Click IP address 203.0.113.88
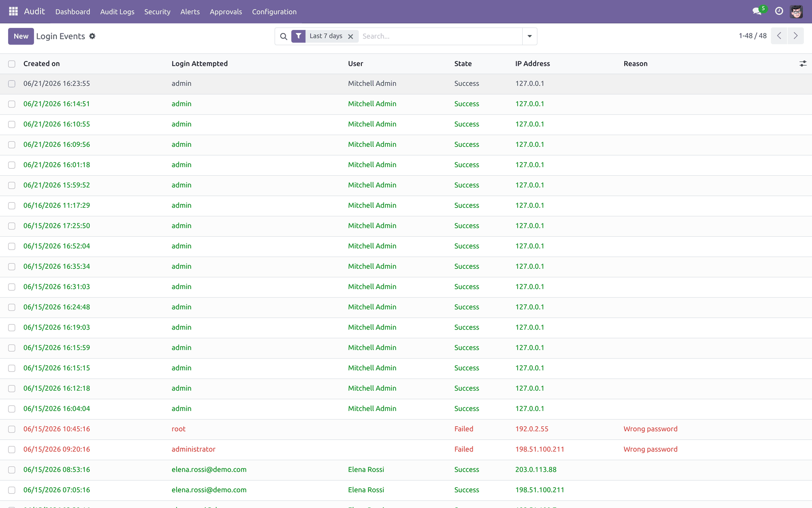The image size is (812, 508). point(536,469)
